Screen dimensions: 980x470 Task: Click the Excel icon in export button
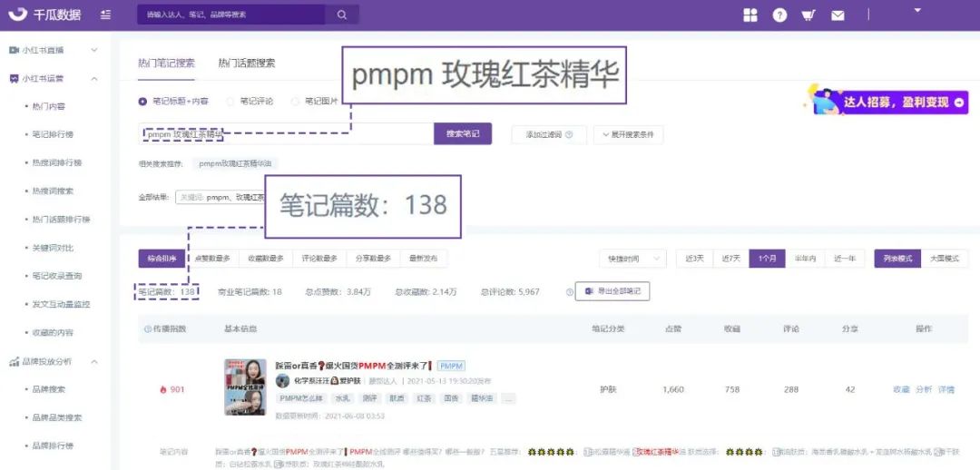point(588,291)
